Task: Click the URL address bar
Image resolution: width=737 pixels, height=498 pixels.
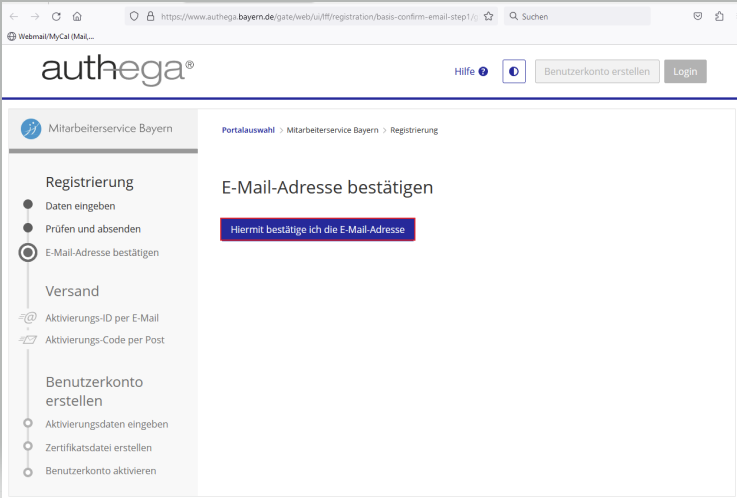Action: pos(320,17)
